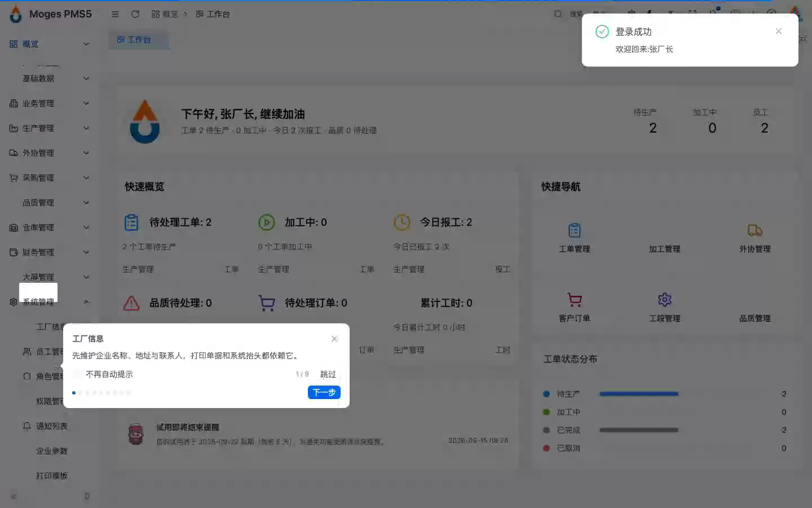Open search via the magnifier icon
The width and height of the screenshot is (812, 508).
tap(558, 14)
